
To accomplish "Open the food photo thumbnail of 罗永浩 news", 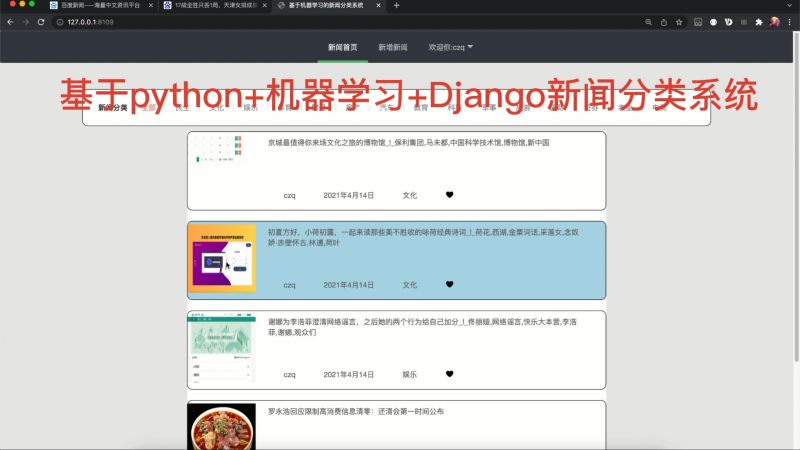I will (221, 426).
